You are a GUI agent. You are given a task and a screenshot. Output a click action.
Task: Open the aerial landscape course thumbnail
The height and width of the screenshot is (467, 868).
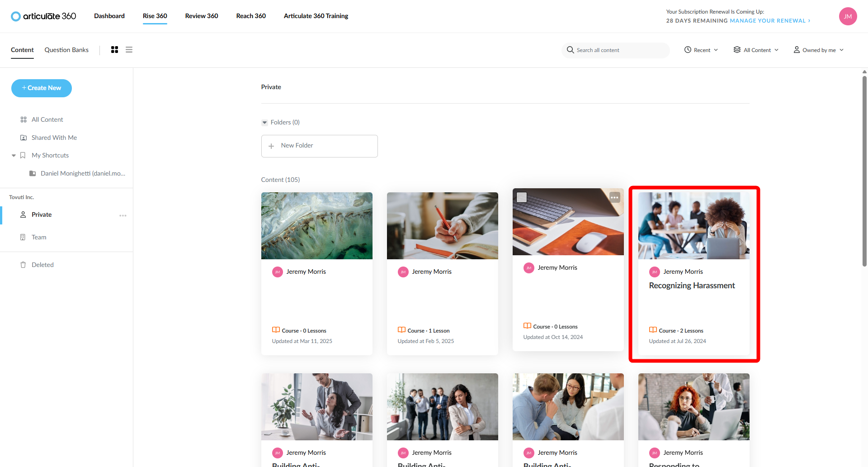click(x=317, y=226)
